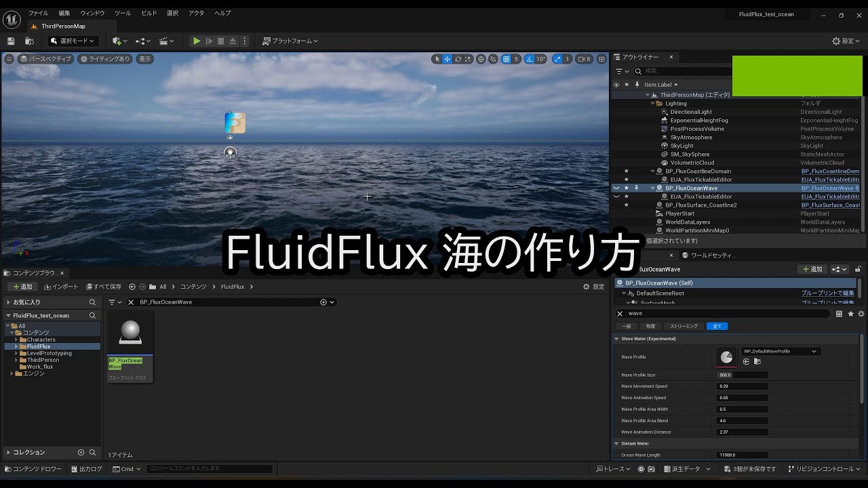The width and height of the screenshot is (868, 488).
Task: Click the eject button in the play toolbar
Action: pos(233,41)
